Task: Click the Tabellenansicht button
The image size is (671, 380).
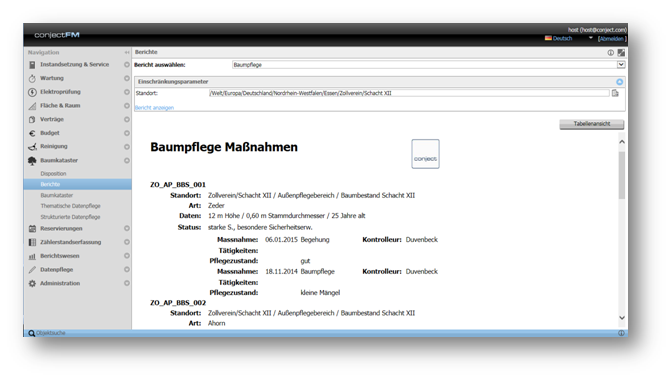Action: point(592,124)
